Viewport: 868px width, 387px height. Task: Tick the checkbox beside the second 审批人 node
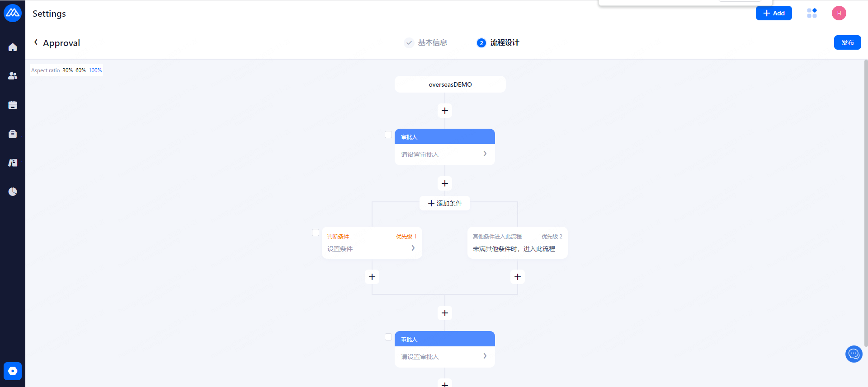[388, 337]
